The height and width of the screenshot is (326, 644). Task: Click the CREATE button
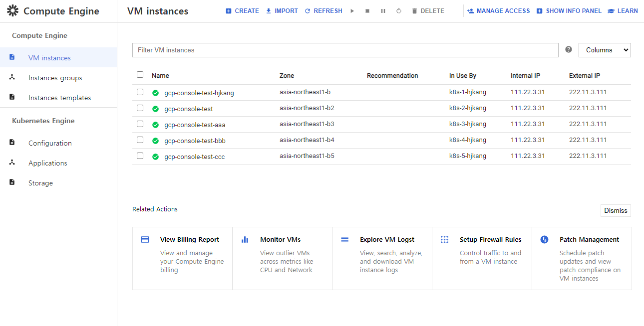pos(242,11)
